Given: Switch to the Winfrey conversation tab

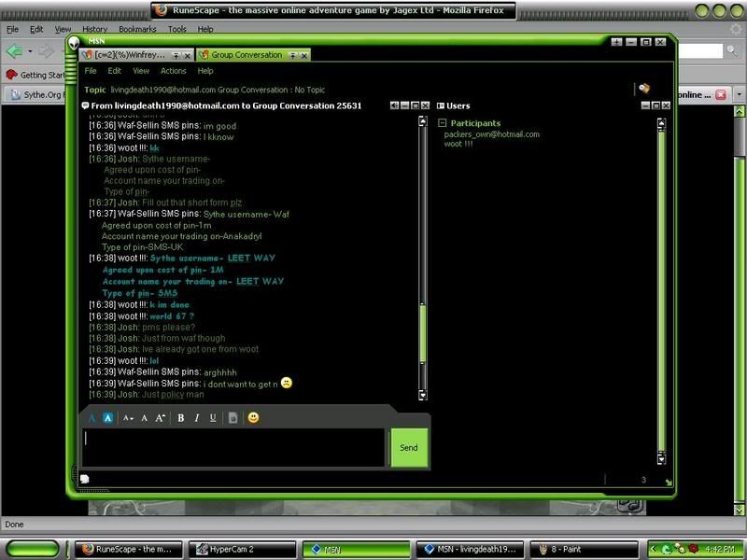Looking at the screenshot, I should [x=130, y=55].
